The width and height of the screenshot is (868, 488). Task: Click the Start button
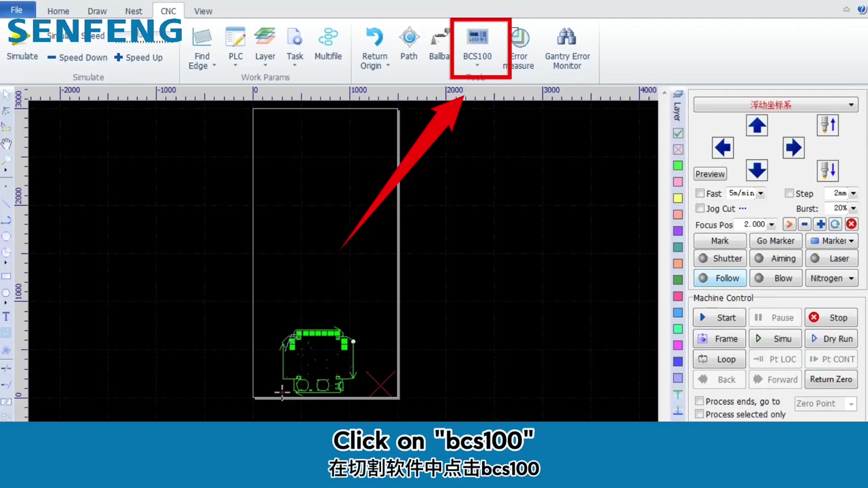pyautogui.click(x=719, y=318)
